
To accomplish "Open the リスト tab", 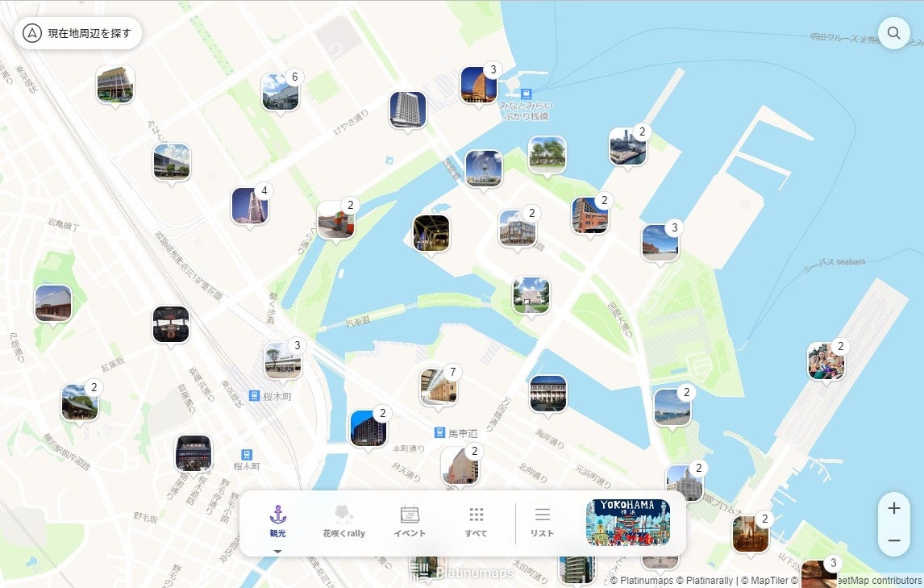I will pyautogui.click(x=542, y=516).
